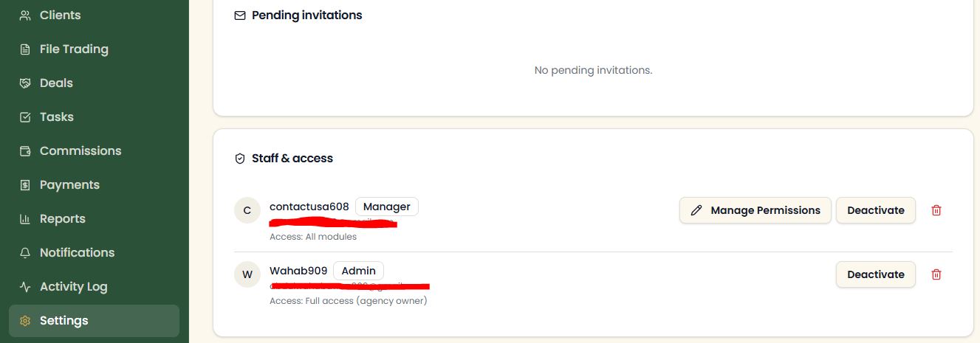
Task: Click the Manager role badge
Action: pos(386,207)
